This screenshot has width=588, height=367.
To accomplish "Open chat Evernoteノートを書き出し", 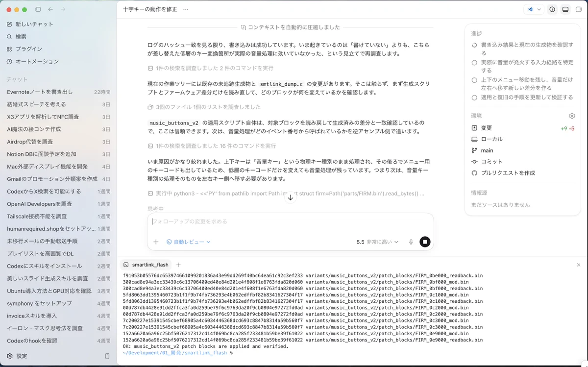I will coord(58,92).
